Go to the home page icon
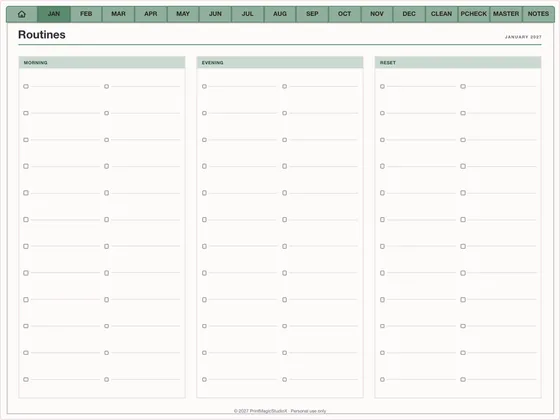The image size is (560, 420). 22,14
